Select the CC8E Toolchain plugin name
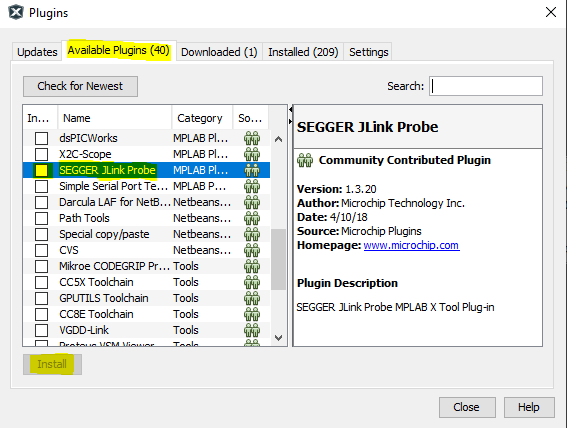Screen dimensions: 567x428 click(96, 314)
